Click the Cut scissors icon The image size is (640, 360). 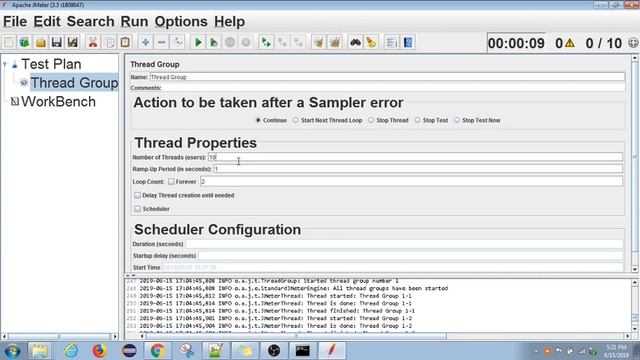[93, 42]
